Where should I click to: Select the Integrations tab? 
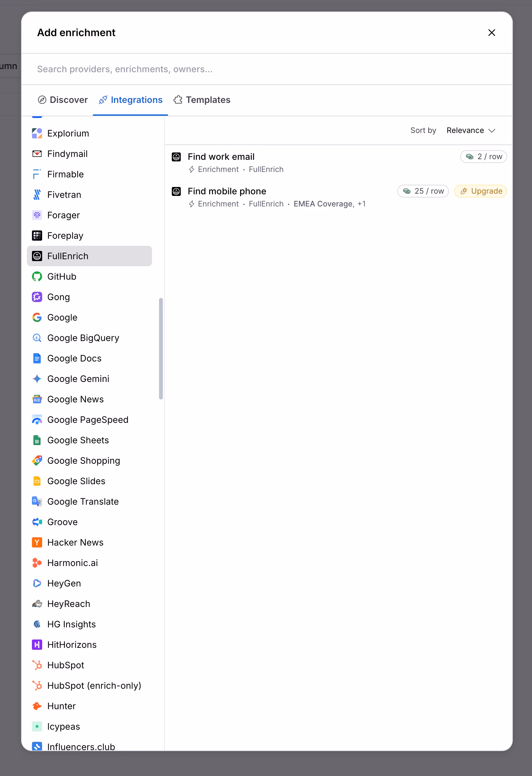point(130,100)
